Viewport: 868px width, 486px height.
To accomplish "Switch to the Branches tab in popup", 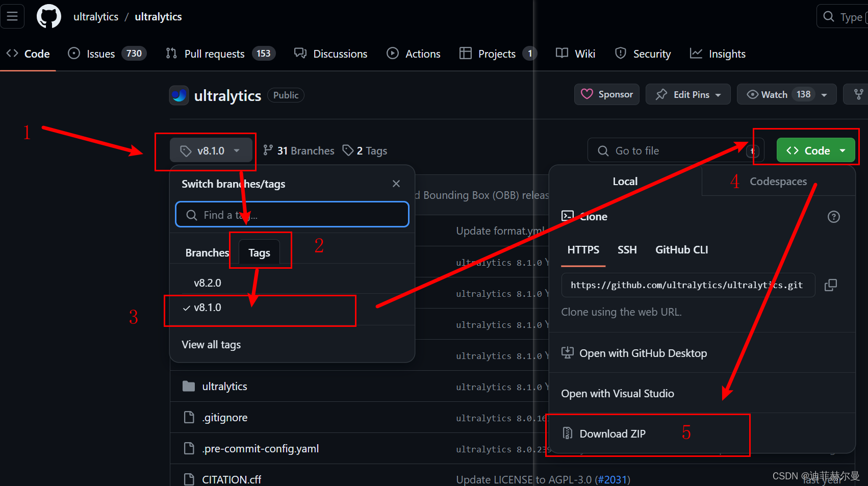I will click(x=207, y=252).
